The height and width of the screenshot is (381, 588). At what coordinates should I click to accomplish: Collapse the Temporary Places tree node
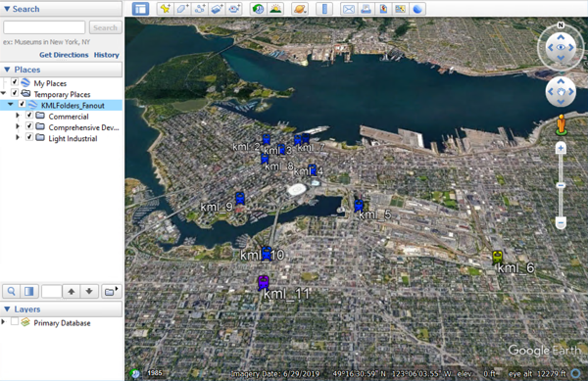point(3,93)
